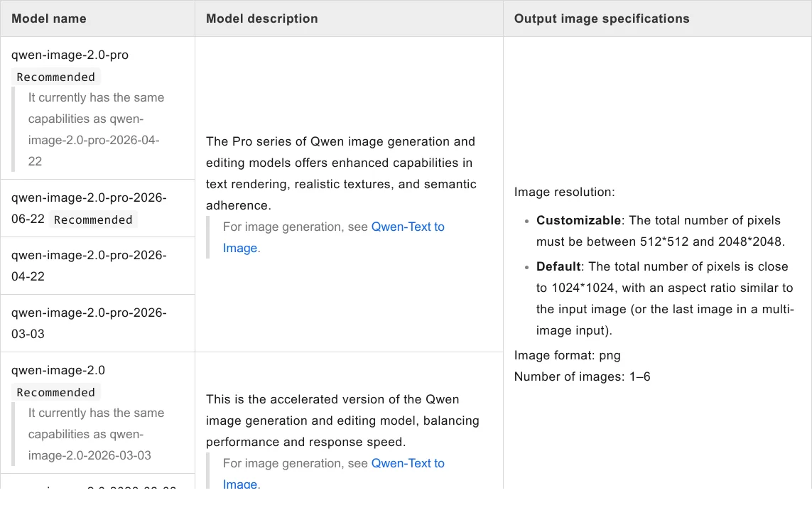Click the Recommended badge under qwen-image-2.0-pro

click(56, 77)
